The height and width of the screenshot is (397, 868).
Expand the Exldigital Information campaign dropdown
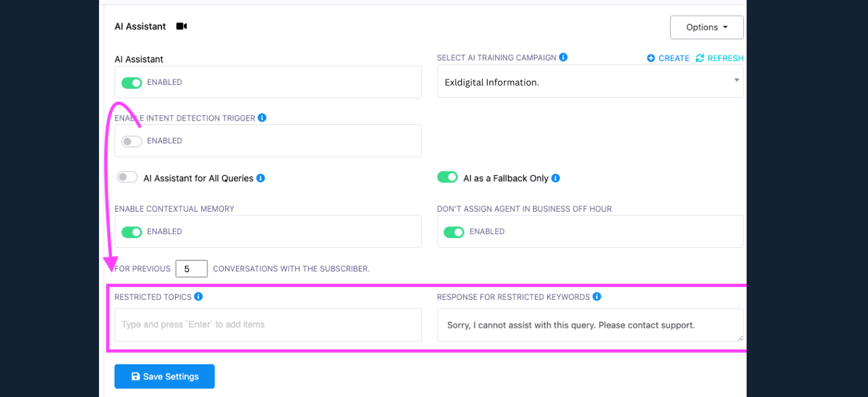tap(590, 81)
